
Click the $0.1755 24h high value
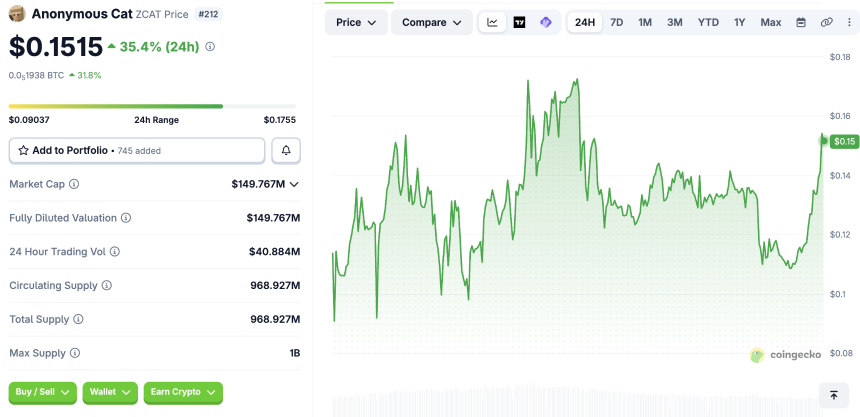pyautogui.click(x=280, y=120)
